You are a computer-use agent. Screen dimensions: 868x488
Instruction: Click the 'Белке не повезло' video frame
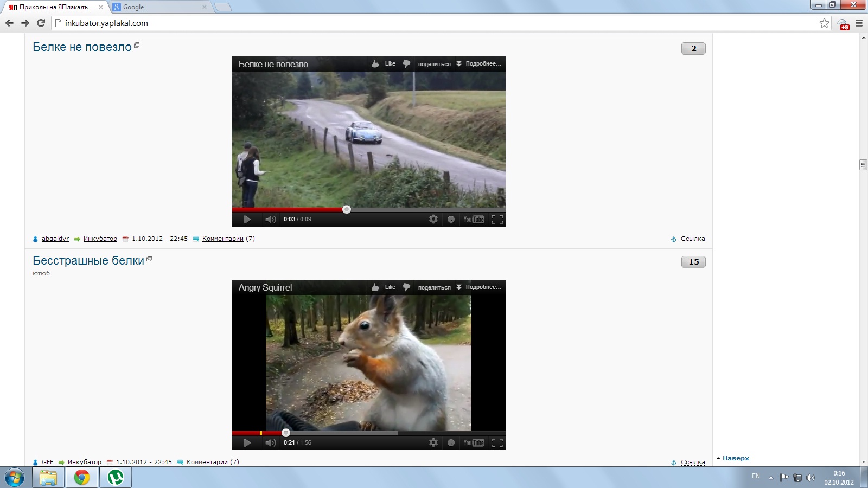click(x=369, y=139)
